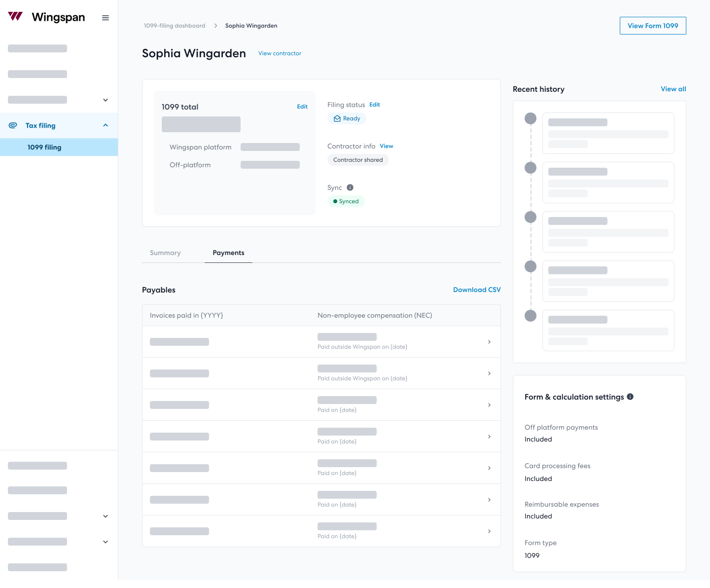The image size is (710, 588).
Task: Open the Tax filing menu item
Action: [59, 125]
